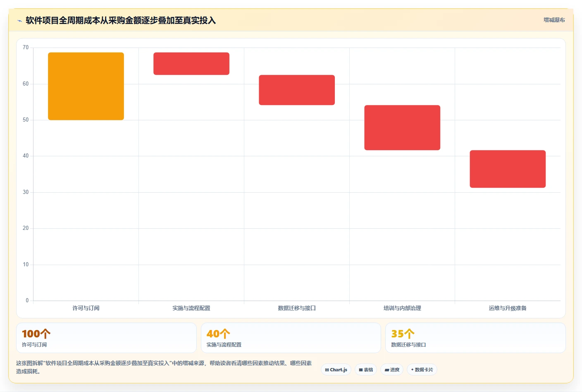Click x-axis label 数据迁移与接口
This screenshot has width=582, height=392.
[x=297, y=308]
